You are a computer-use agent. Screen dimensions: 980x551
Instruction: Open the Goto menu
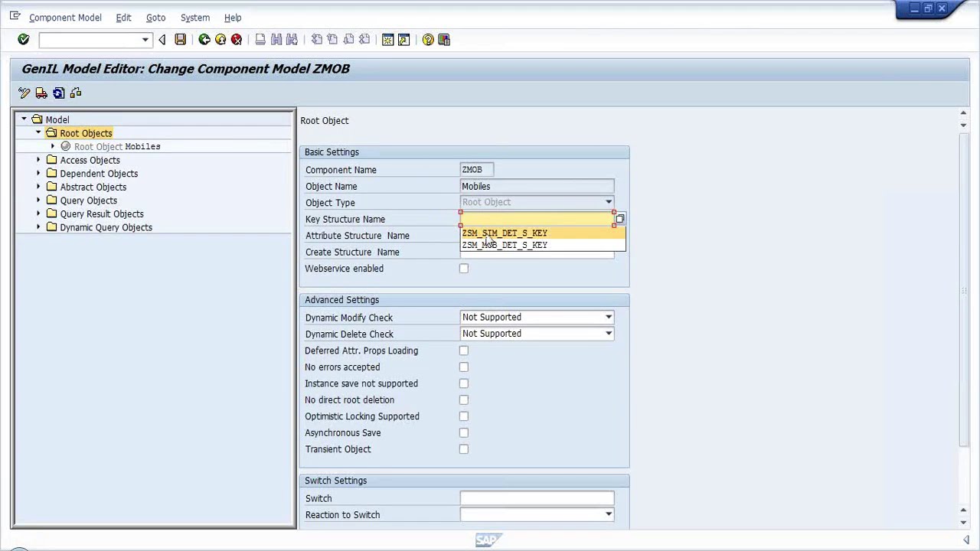[155, 18]
